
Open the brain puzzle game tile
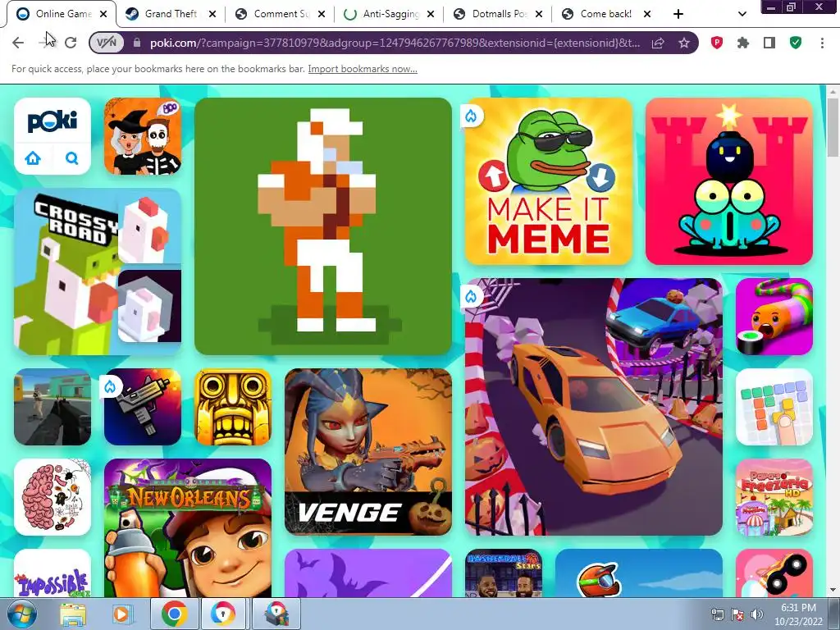tap(52, 497)
